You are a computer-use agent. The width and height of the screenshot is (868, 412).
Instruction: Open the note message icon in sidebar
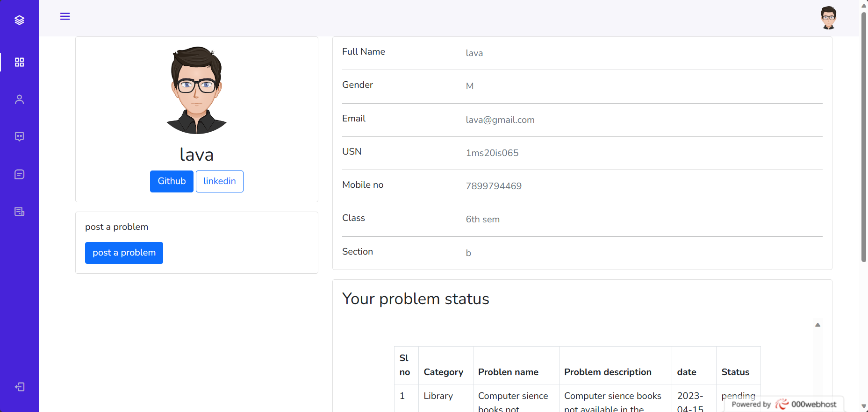click(19, 174)
